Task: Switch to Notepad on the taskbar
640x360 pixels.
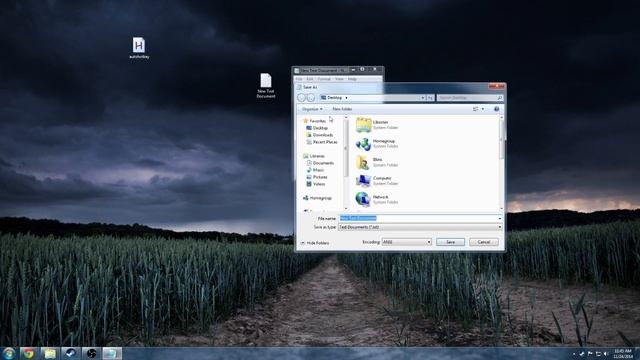Action: pyautogui.click(x=112, y=353)
